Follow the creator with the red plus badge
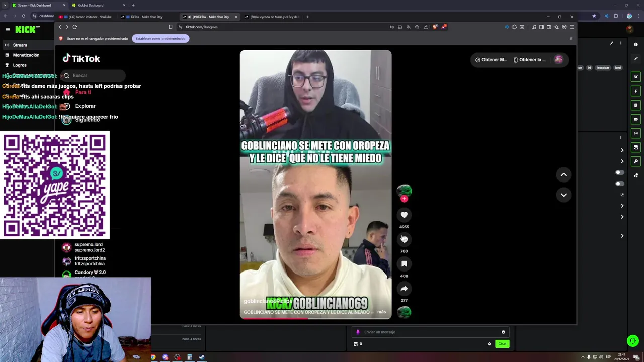 (x=404, y=199)
